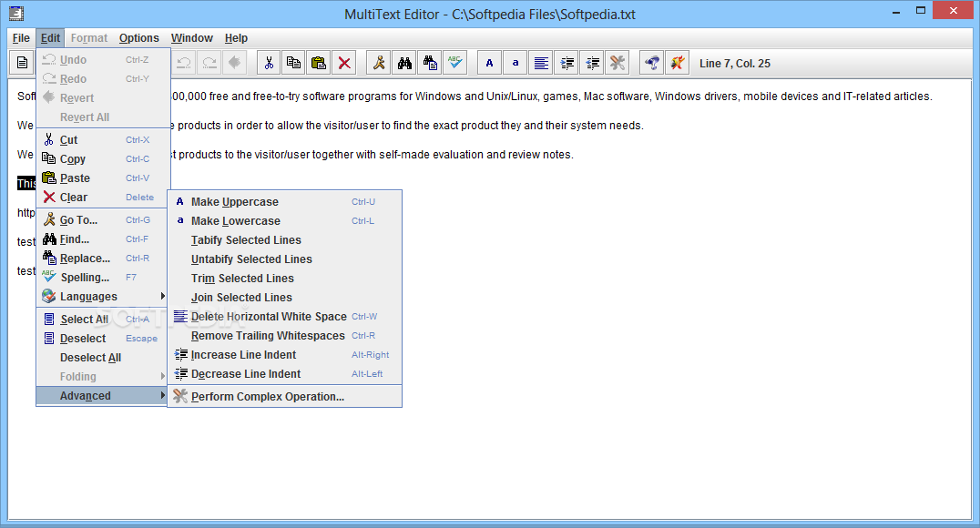Click the Cut scissors toolbar icon

click(x=269, y=63)
